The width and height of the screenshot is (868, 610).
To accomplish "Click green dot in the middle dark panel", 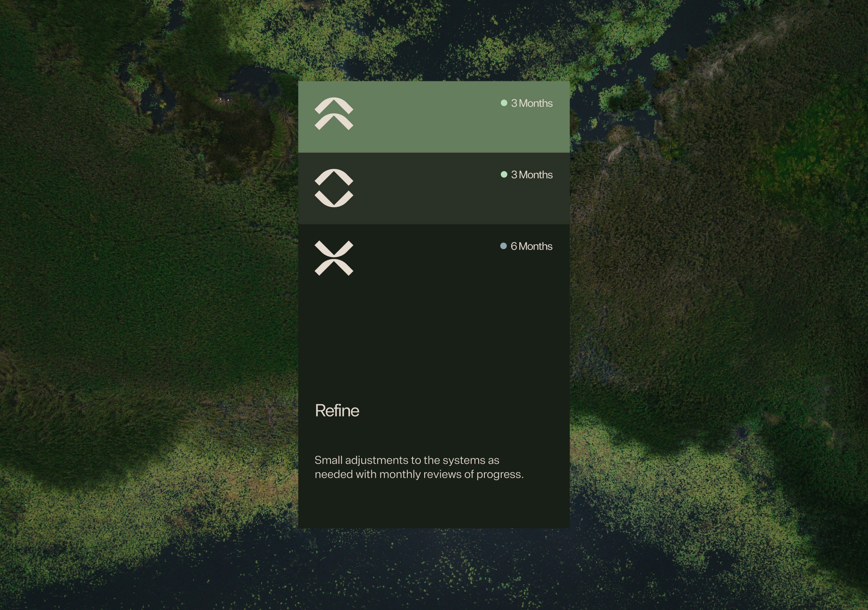I will [504, 174].
